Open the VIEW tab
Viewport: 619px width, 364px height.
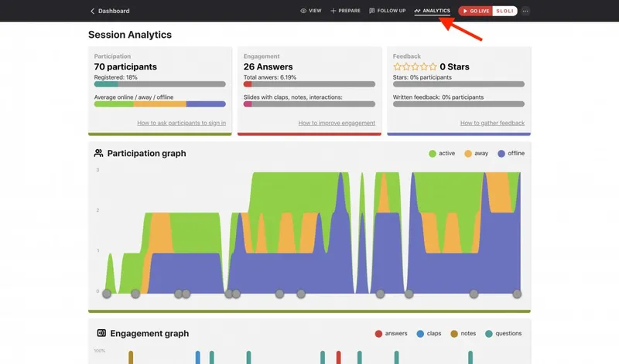pyautogui.click(x=311, y=11)
